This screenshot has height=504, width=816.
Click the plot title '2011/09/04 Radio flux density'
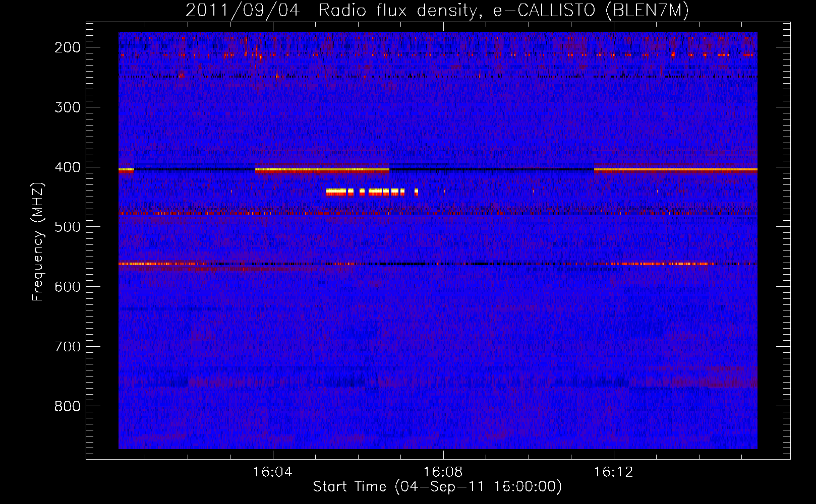point(331,11)
